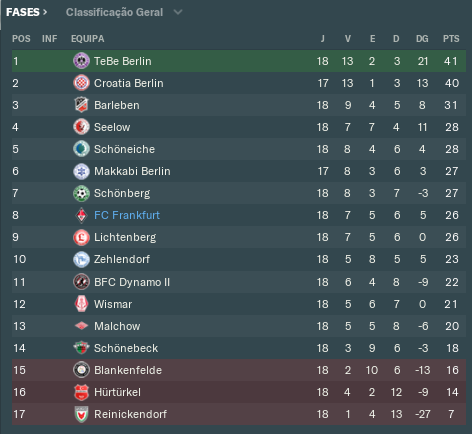Click the Hürtürkel red crest icon
Screen dimensions: 472x434
tap(81, 392)
